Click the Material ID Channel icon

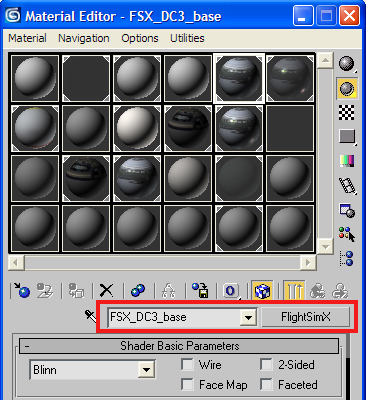231,290
